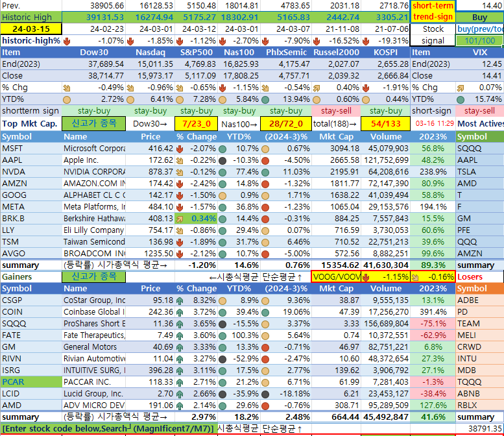Click the green Buy cell near trend-sign
504x436 pixels.
tap(479, 18)
